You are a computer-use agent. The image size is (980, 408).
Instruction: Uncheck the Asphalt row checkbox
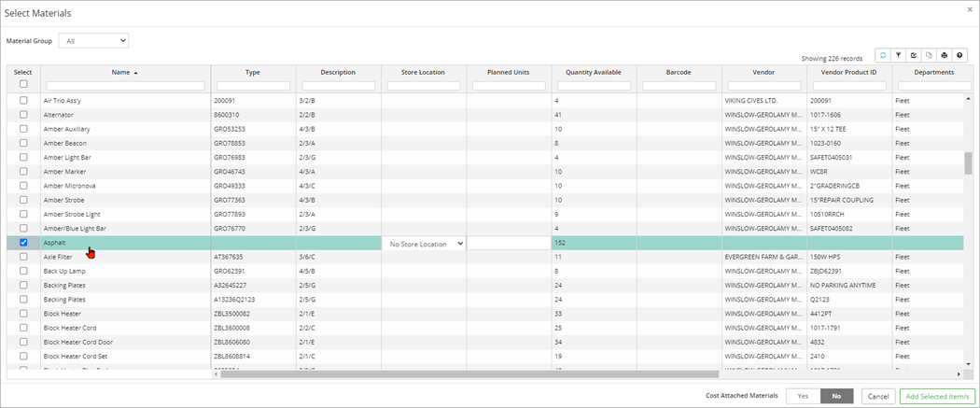(23, 243)
